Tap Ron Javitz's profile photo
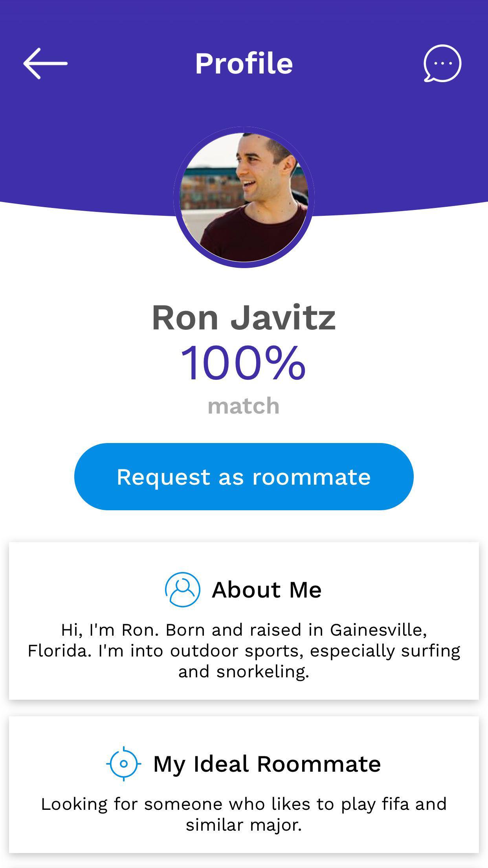Image resolution: width=488 pixels, height=868 pixels. coord(244,197)
